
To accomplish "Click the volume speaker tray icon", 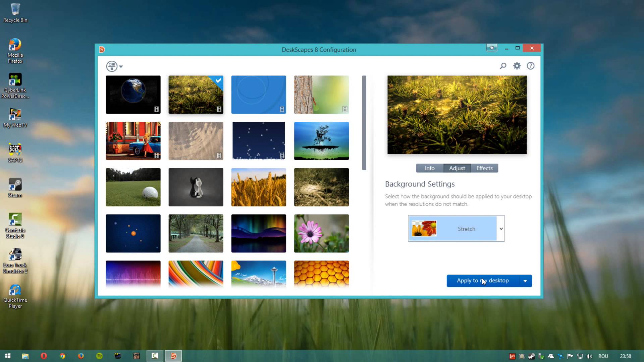I will (x=589, y=356).
